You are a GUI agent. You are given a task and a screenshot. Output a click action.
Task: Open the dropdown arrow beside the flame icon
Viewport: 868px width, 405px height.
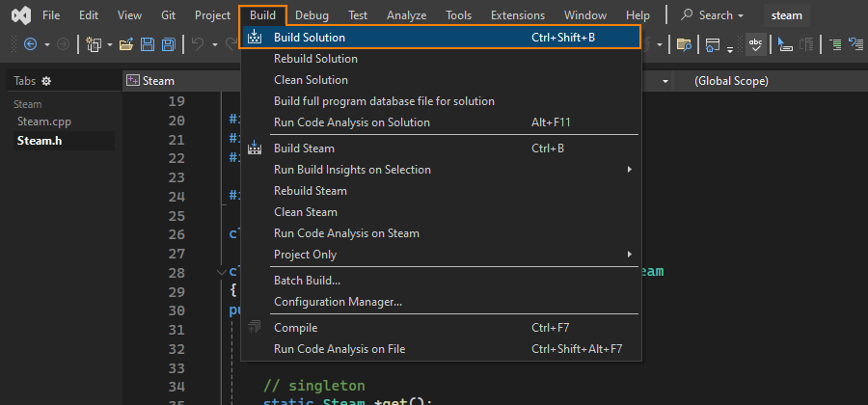[660, 44]
